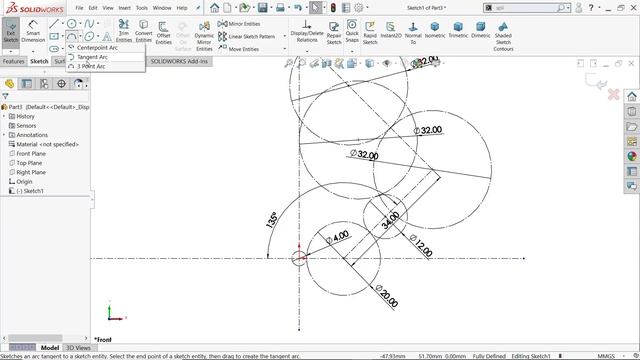Image resolution: width=640 pixels, height=360 pixels.
Task: Click Dynamic Mirror Entities tool
Action: click(204, 36)
